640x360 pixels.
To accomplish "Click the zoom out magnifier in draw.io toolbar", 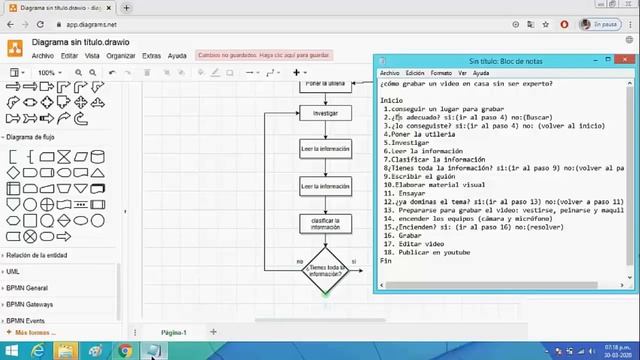I will click(93, 73).
